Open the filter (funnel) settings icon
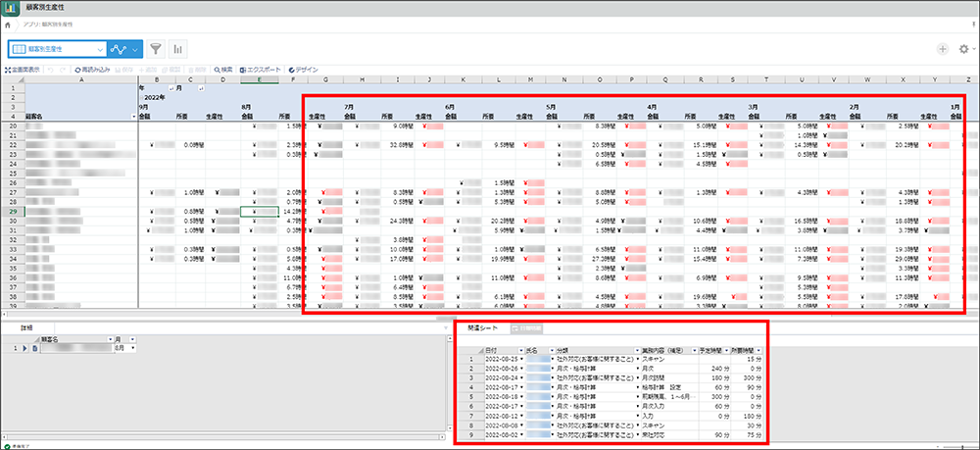Image resolution: width=980 pixels, height=450 pixels. pos(156,49)
